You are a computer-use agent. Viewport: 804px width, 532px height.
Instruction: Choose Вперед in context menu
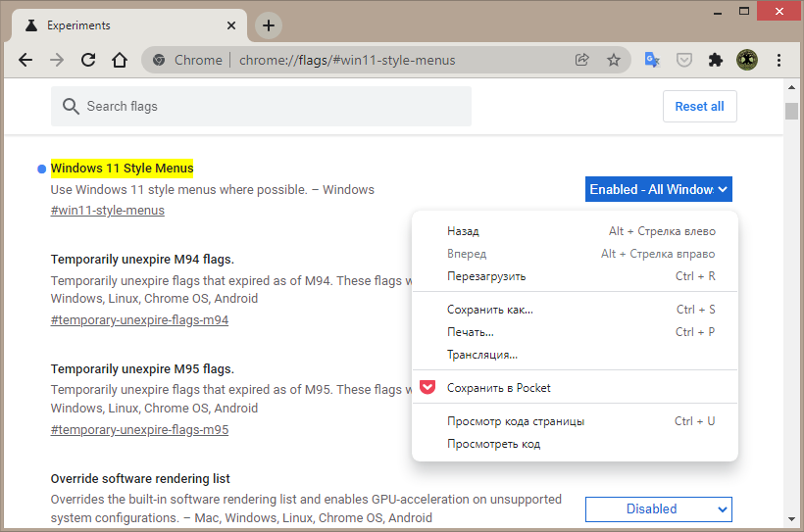[575, 254]
